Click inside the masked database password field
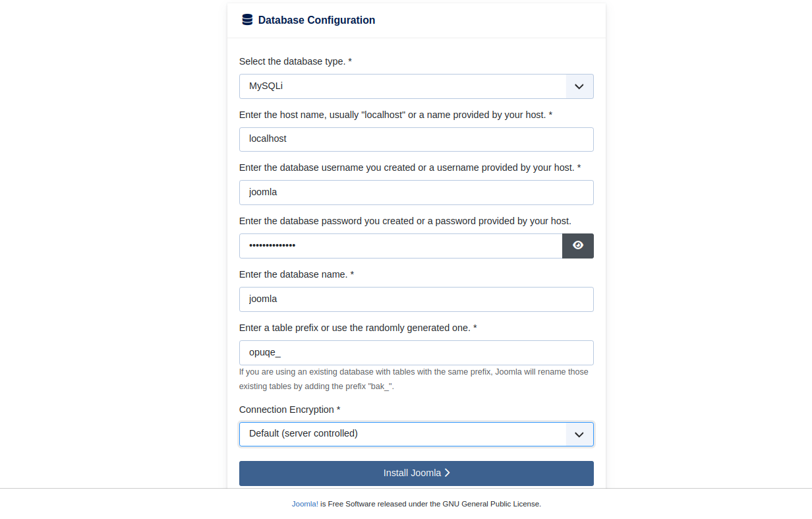Image resolution: width=812 pixels, height=519 pixels. [x=400, y=246]
